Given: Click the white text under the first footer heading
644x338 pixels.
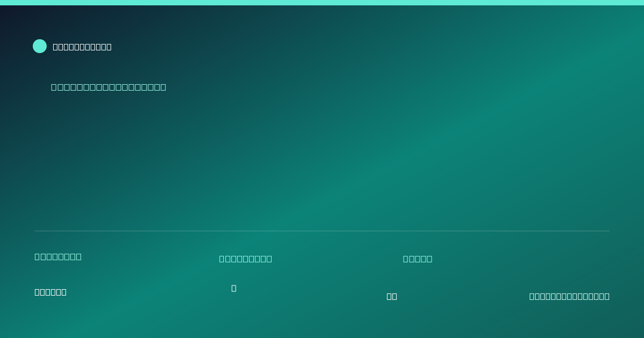Looking at the screenshot, I should (50, 292).
